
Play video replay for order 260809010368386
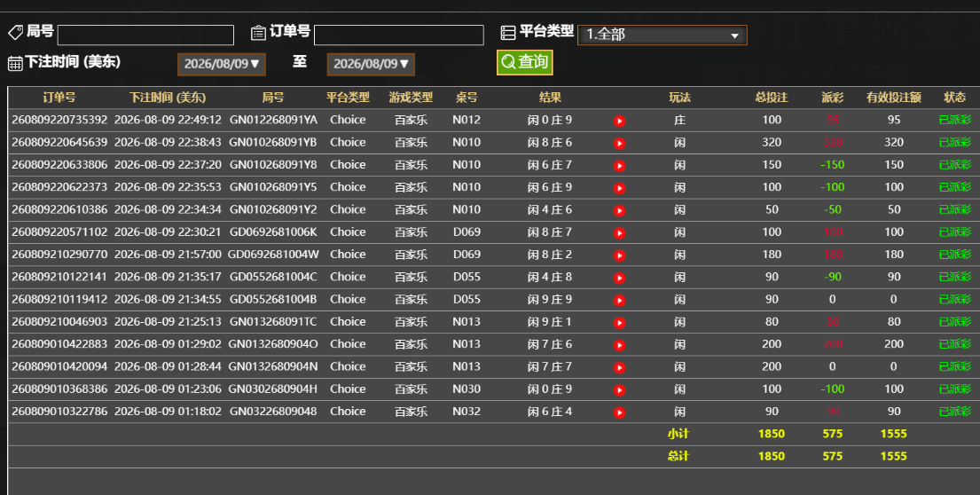619,390
